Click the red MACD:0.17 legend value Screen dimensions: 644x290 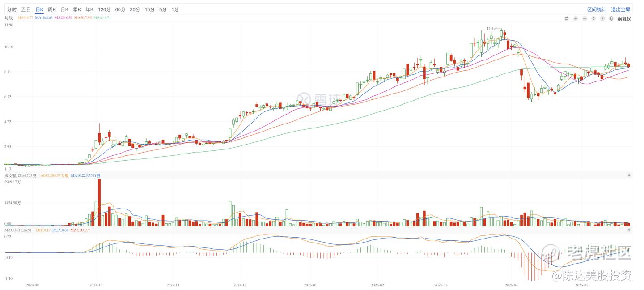click(80, 230)
